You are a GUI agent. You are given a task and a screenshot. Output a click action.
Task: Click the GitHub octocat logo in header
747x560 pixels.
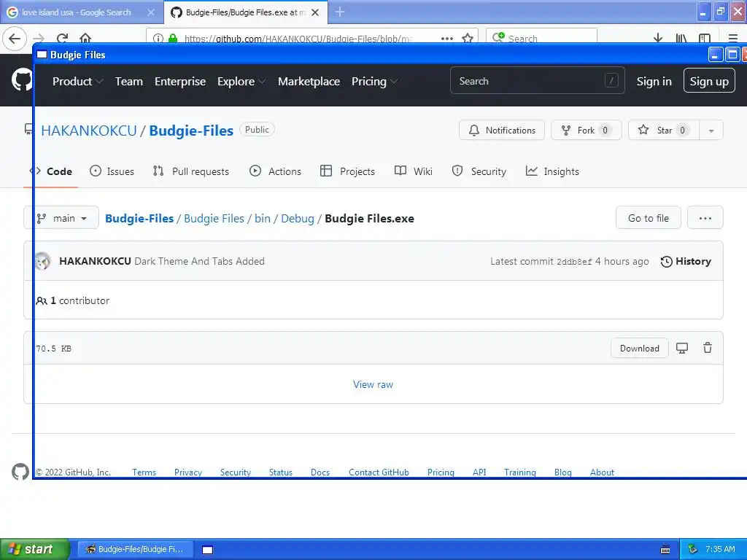pyautogui.click(x=21, y=79)
